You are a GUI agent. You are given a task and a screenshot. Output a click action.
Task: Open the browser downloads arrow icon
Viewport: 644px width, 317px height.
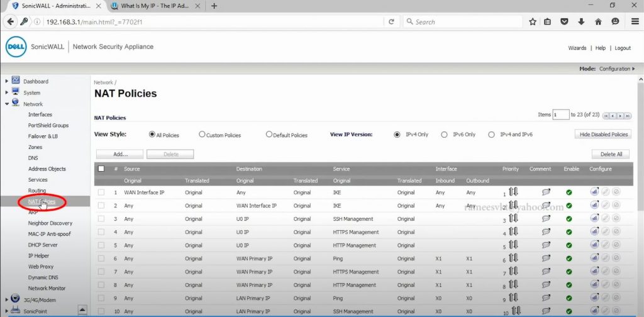[x=581, y=22]
